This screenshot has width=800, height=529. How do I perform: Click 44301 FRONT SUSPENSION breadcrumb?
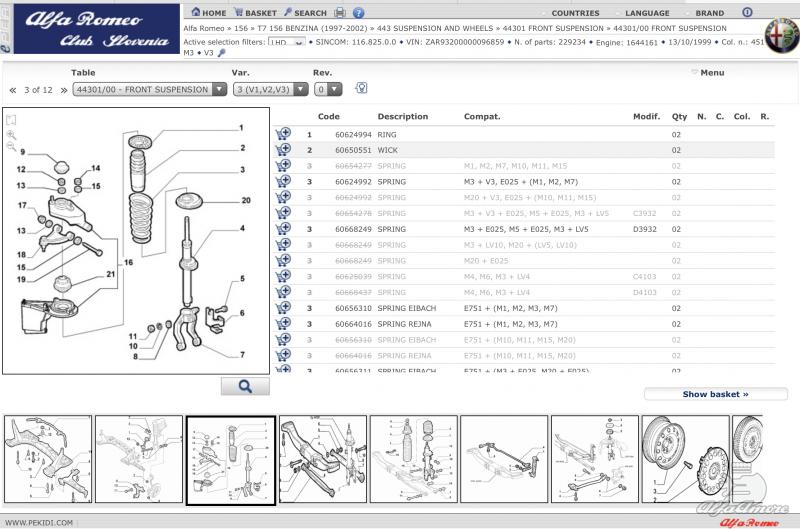[553, 29]
